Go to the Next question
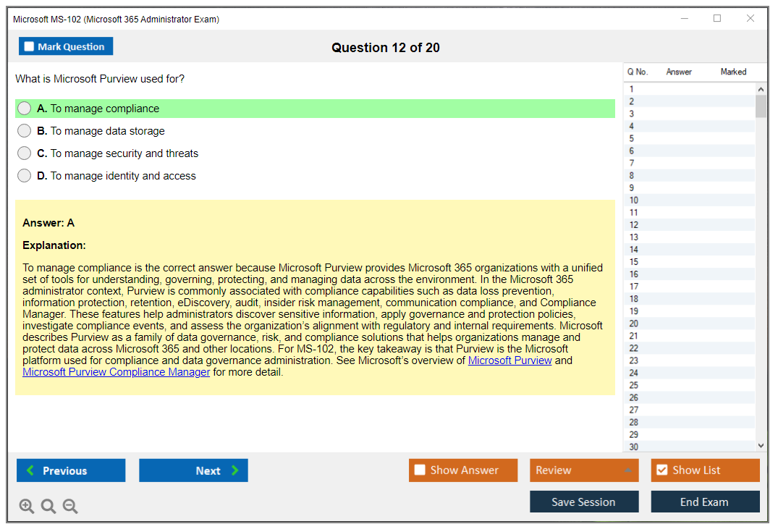Viewport: 778px width, 532px height. click(193, 470)
